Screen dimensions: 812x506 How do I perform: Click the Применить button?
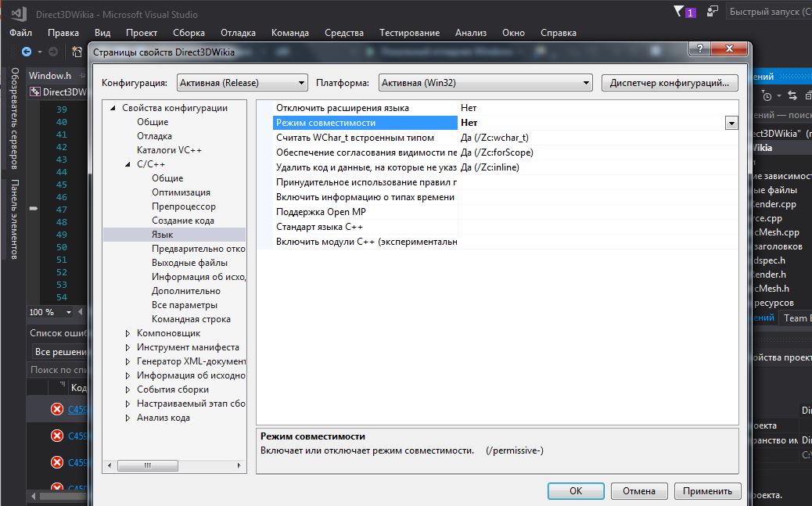tap(707, 491)
